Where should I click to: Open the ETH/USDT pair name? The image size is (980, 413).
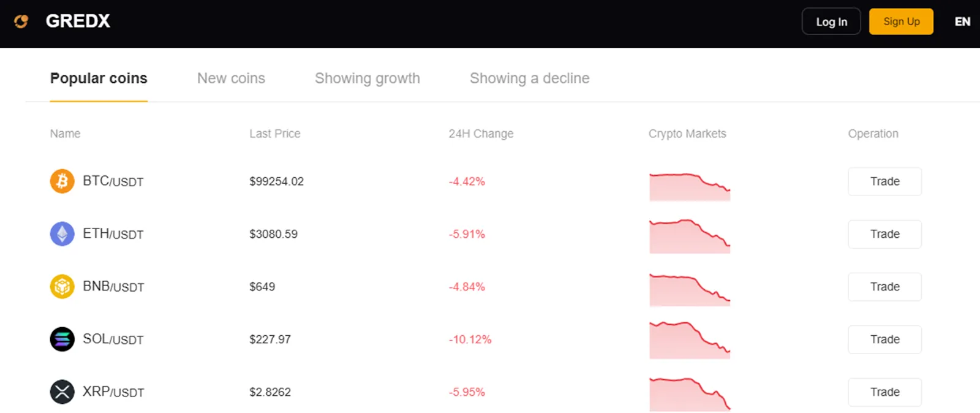pos(113,234)
